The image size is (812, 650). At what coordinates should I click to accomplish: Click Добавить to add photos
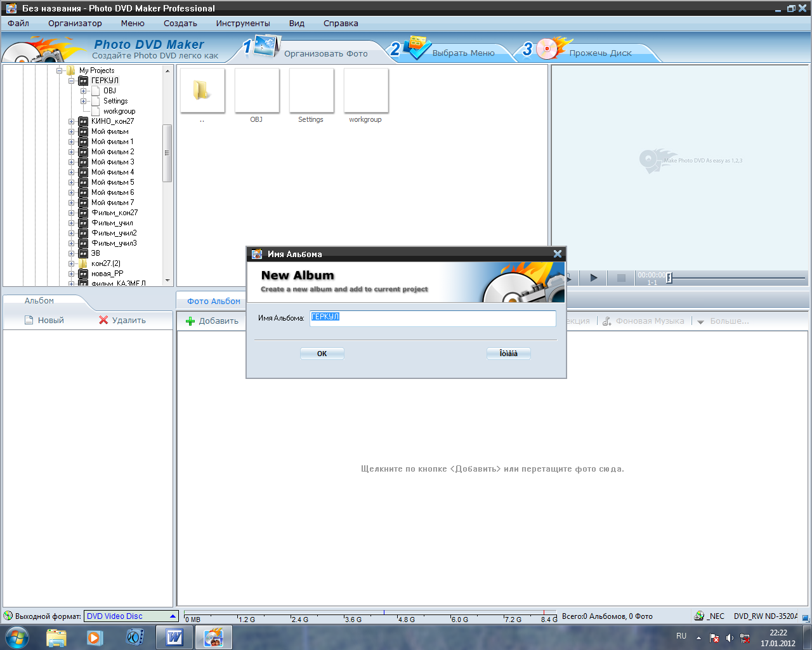point(212,321)
